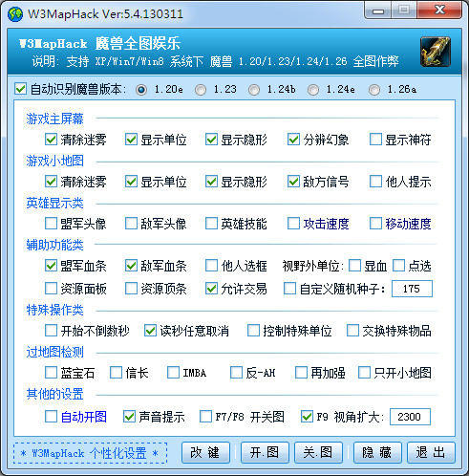Uncheck 显示单位 under 游戏小地图
469x476 pixels.
point(131,182)
